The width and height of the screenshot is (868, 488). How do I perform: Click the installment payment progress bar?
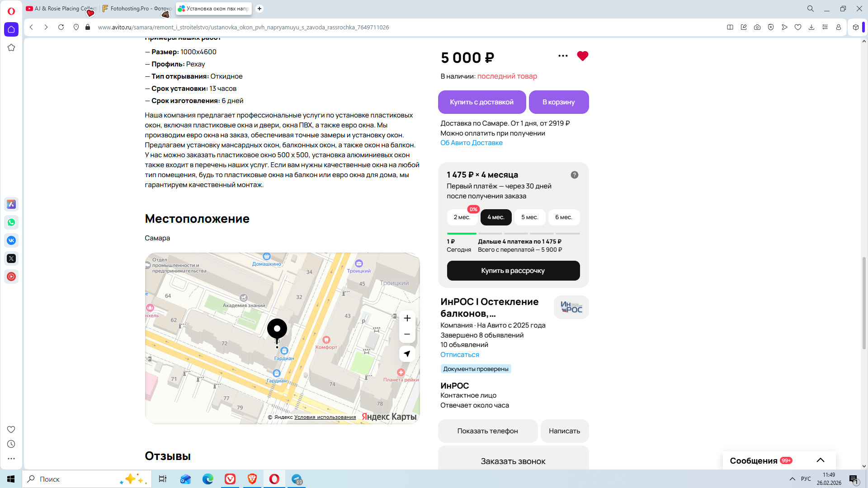[x=513, y=234]
